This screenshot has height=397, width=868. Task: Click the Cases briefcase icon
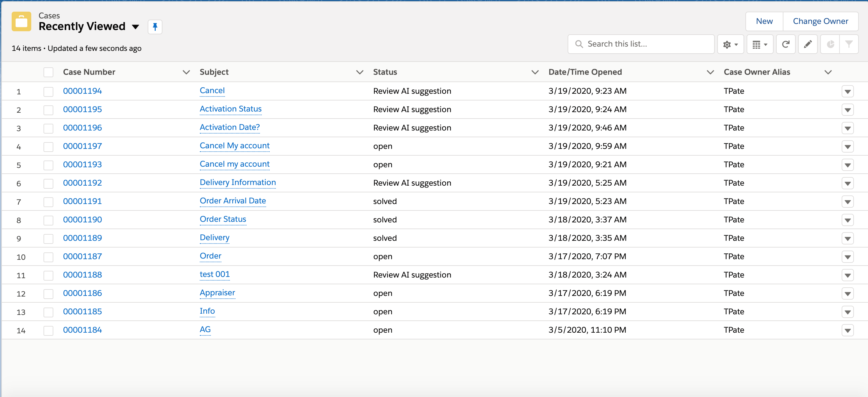[x=21, y=21]
